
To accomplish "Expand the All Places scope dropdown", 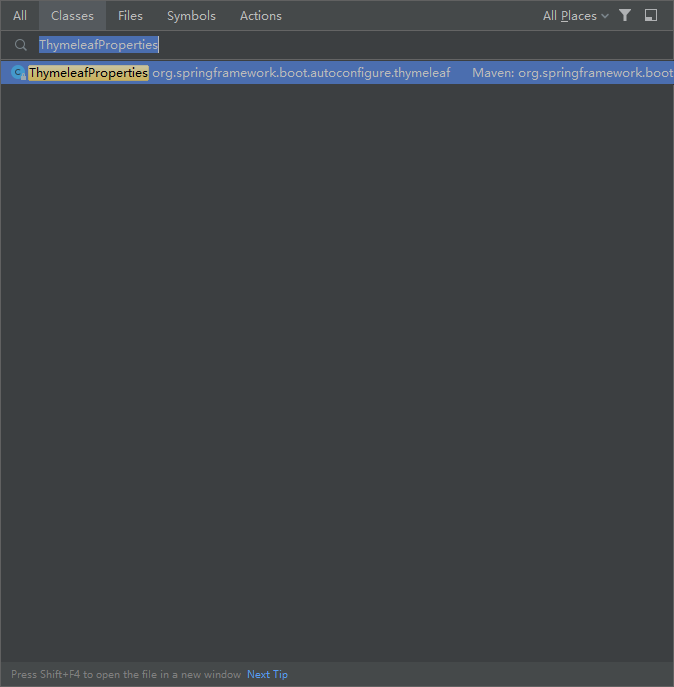I will 575,16.
